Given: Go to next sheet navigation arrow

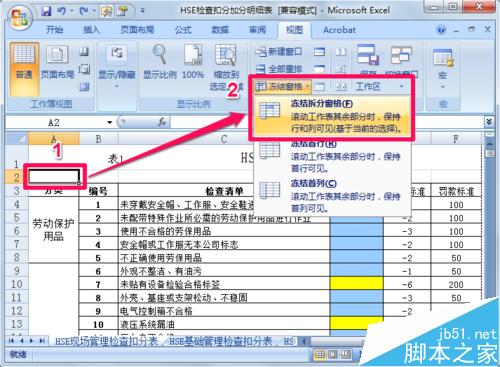Looking at the screenshot, I should point(32,341).
